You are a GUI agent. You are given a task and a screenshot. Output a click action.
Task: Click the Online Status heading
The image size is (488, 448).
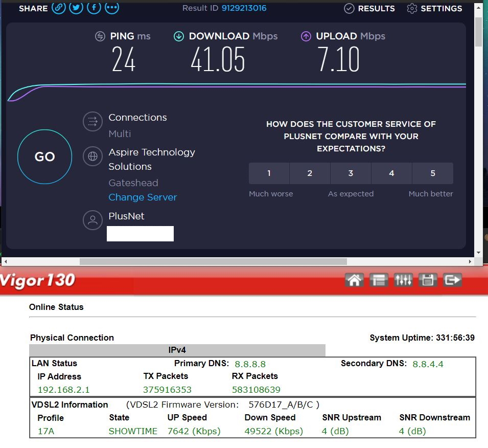(56, 307)
